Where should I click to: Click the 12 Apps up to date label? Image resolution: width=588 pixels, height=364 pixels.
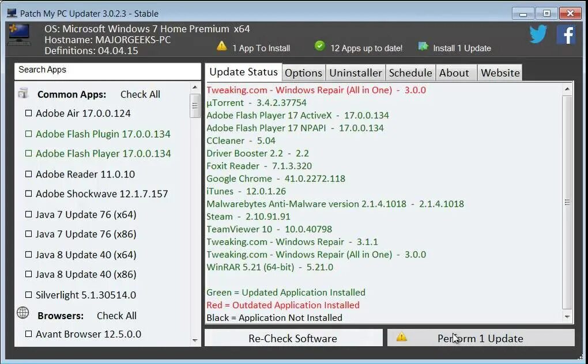tap(367, 48)
